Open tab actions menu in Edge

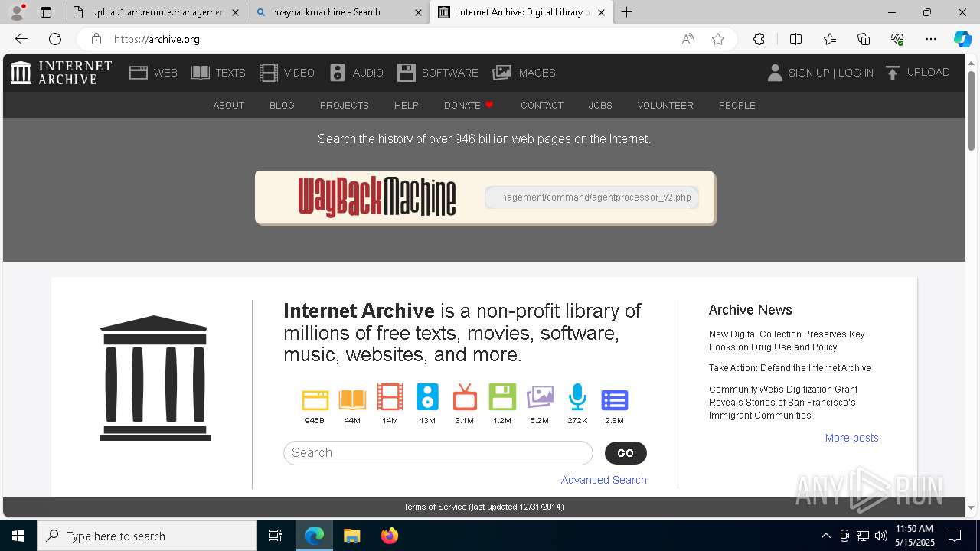click(46, 12)
